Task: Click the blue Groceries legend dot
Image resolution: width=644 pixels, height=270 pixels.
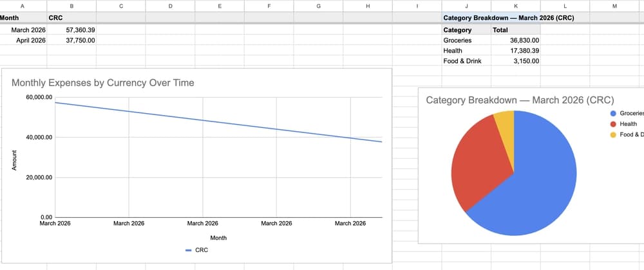Action: (x=612, y=113)
